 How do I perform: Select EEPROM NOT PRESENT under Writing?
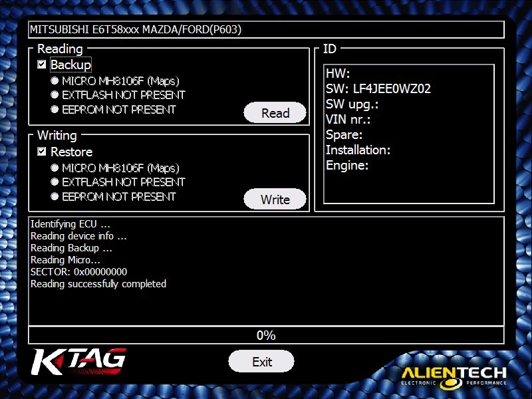pyautogui.click(x=55, y=196)
